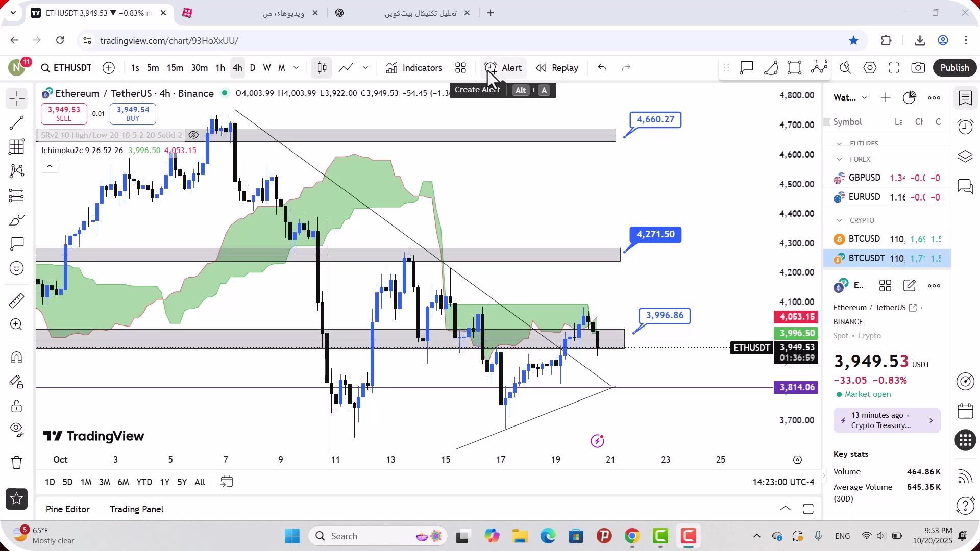Switch to 15m timeframe
This screenshot has height=551, width=980.
coord(175,68)
